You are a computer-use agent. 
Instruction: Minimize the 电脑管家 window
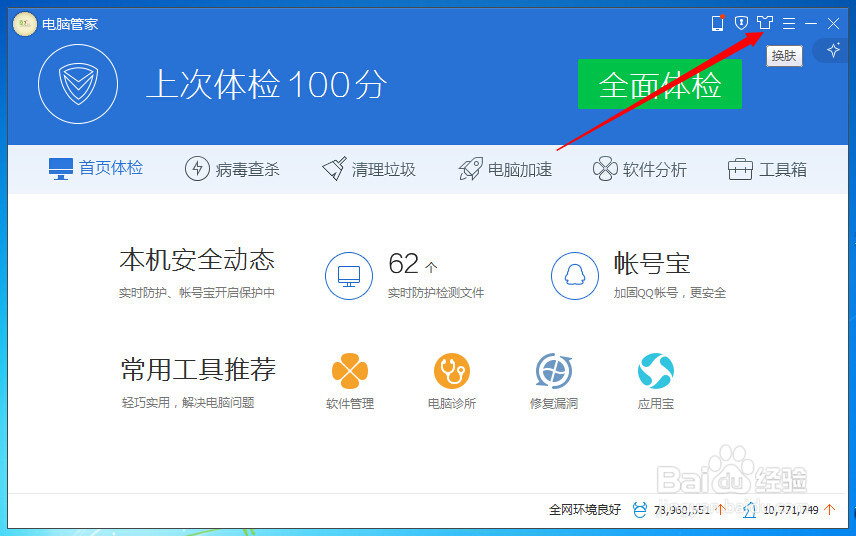(811, 23)
